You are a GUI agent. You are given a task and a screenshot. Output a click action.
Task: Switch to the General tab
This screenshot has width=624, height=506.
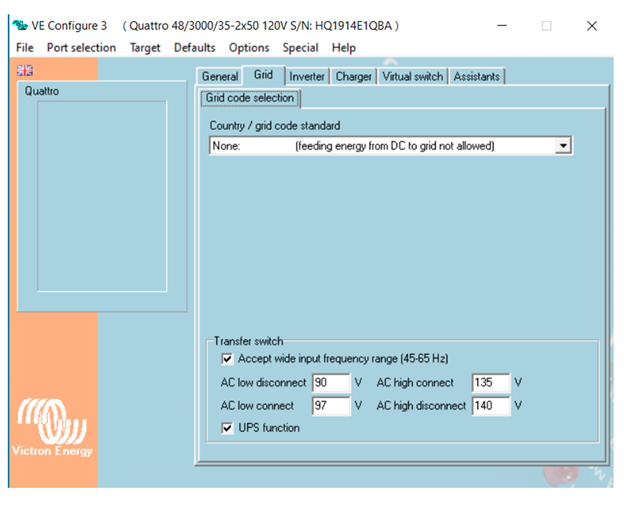(220, 76)
